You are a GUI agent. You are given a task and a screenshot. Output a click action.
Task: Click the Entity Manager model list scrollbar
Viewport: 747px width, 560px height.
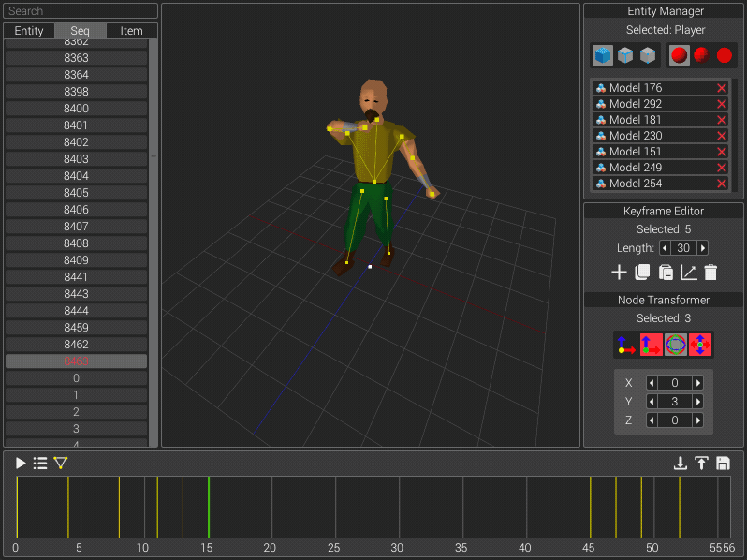pos(735,136)
